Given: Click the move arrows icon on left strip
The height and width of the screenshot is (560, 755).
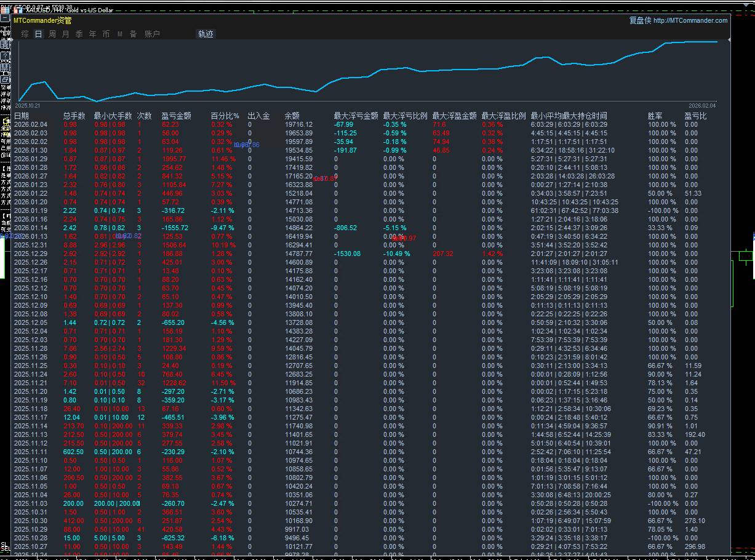Looking at the screenshot, I should [6, 31].
